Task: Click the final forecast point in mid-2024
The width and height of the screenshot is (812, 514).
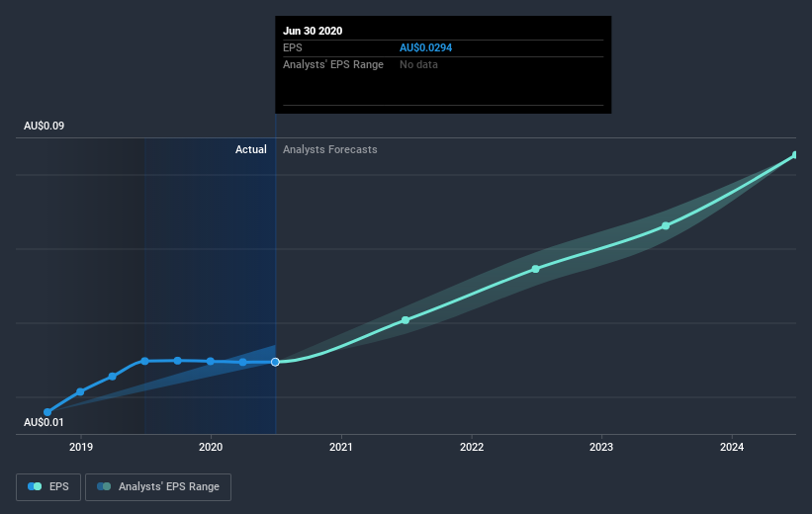Action: pos(795,155)
